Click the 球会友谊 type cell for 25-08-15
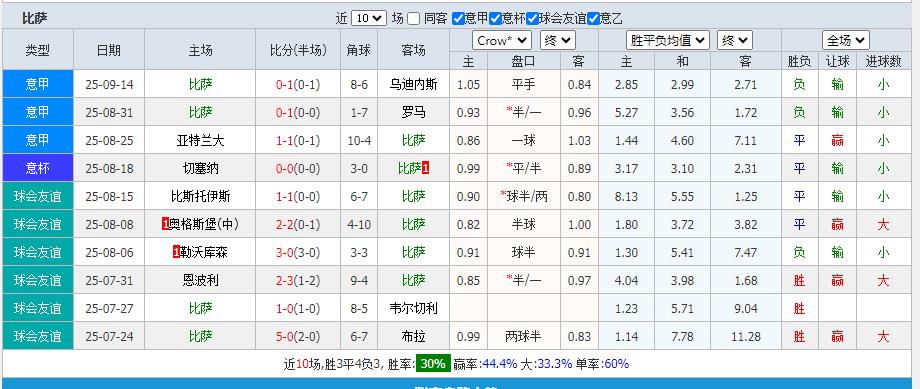The height and width of the screenshot is (389, 920). coord(38,196)
